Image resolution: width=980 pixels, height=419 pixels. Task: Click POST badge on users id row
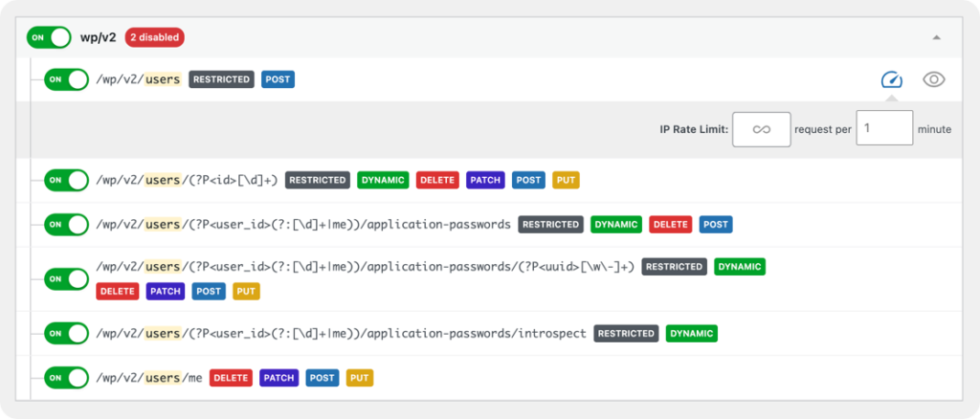pyautogui.click(x=528, y=180)
